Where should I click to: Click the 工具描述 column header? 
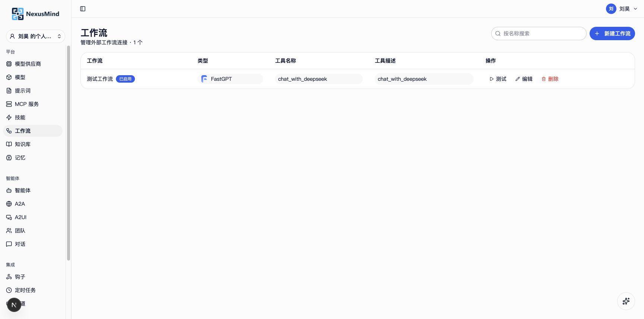click(385, 61)
